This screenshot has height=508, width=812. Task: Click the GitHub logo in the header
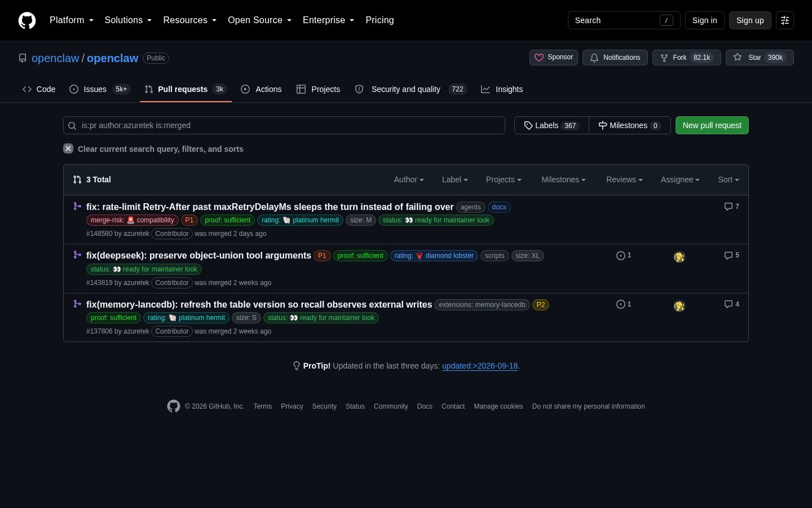click(27, 20)
